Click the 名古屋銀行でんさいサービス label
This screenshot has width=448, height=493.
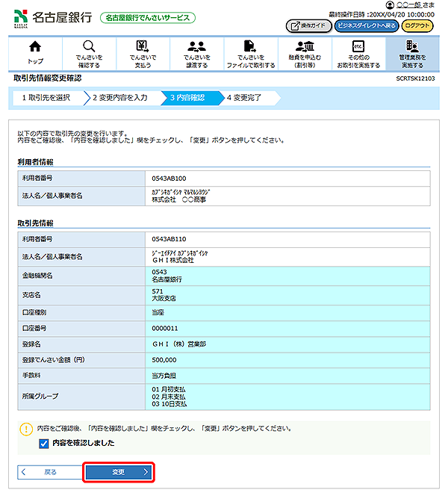[x=148, y=17]
